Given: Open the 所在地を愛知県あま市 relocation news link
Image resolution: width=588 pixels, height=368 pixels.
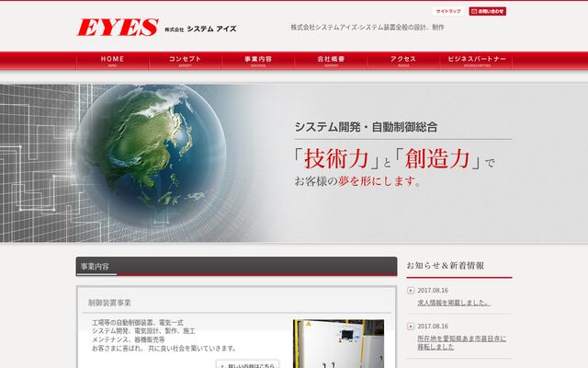Looking at the screenshot, I should pos(461,343).
